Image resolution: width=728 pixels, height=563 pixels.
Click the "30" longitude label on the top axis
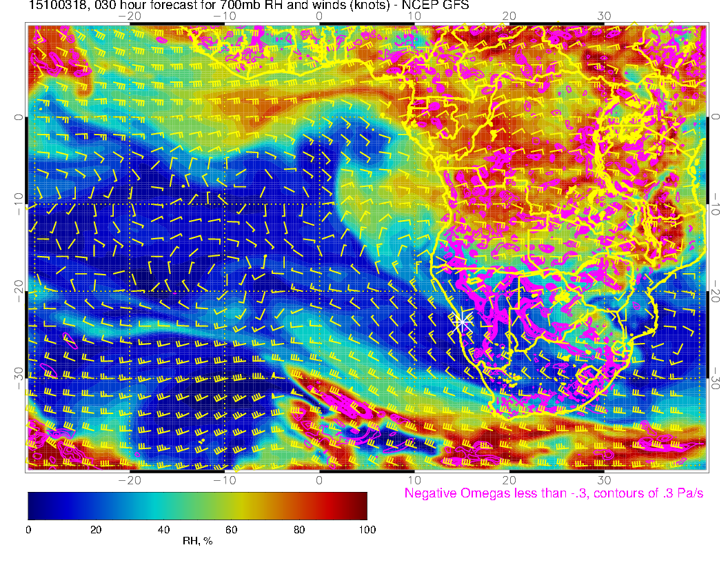tap(604, 17)
